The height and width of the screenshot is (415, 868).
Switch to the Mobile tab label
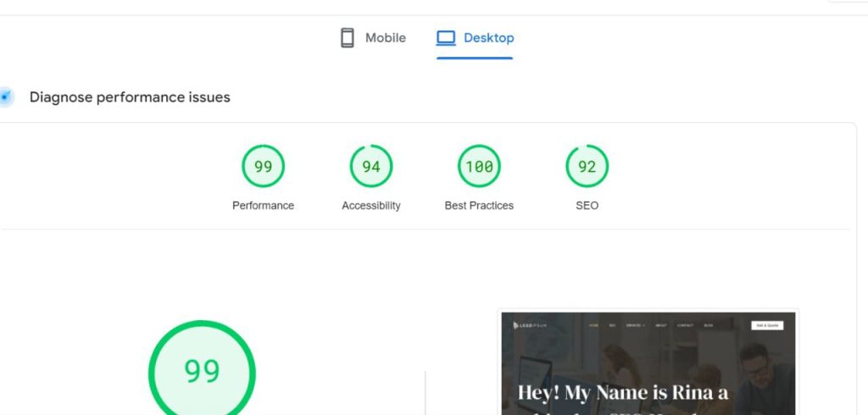(x=385, y=38)
